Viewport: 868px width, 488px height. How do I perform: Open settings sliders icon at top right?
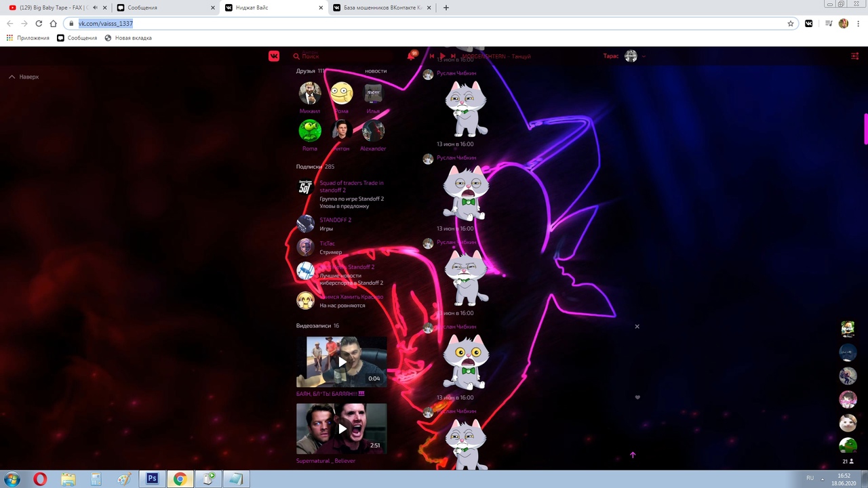point(854,56)
